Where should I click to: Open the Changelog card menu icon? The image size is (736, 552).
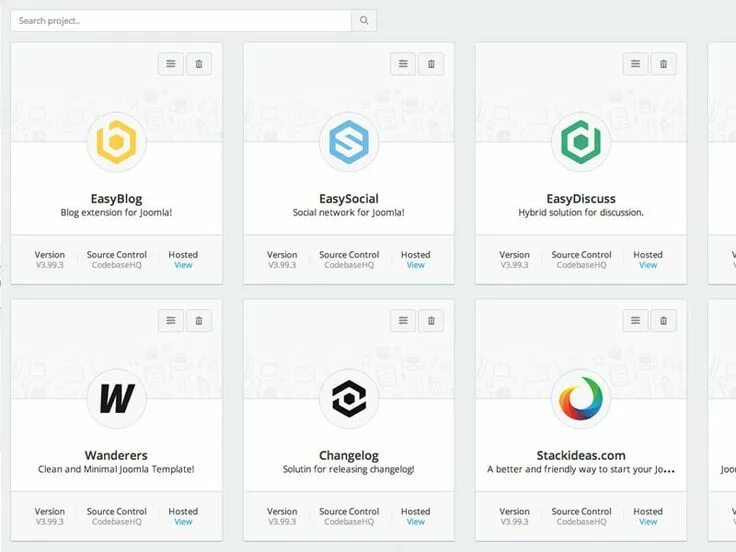coord(403,321)
